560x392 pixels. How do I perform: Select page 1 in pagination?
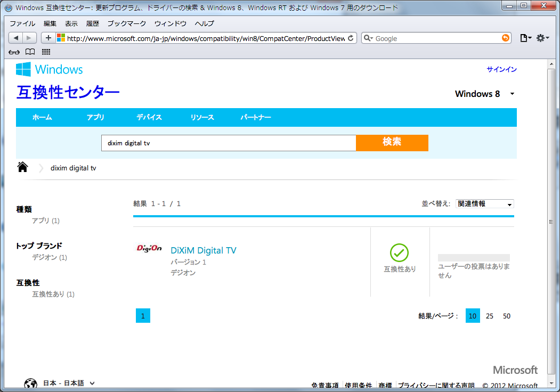click(143, 316)
